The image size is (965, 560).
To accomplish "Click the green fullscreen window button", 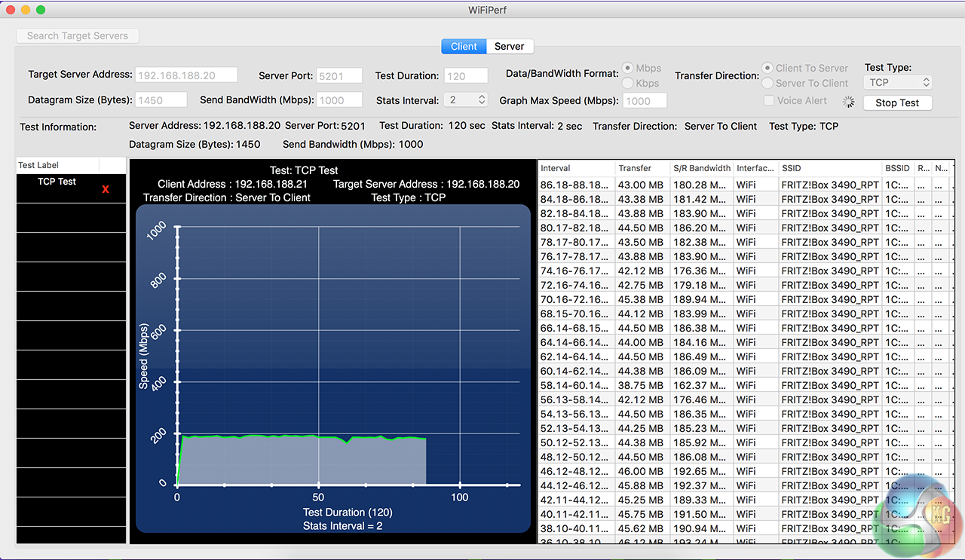I will pos(41,10).
